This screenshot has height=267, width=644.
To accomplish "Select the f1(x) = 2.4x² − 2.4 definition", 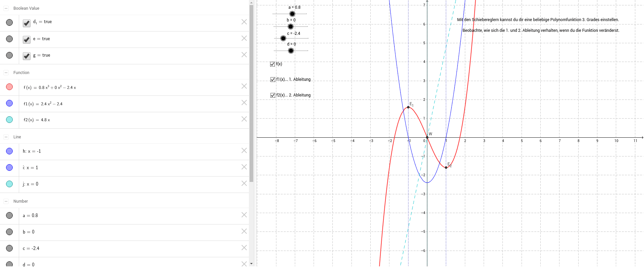I will coord(43,104).
